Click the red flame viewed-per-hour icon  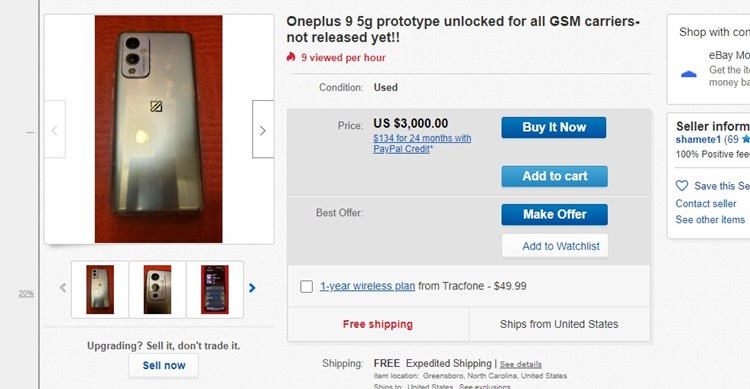[x=291, y=57]
